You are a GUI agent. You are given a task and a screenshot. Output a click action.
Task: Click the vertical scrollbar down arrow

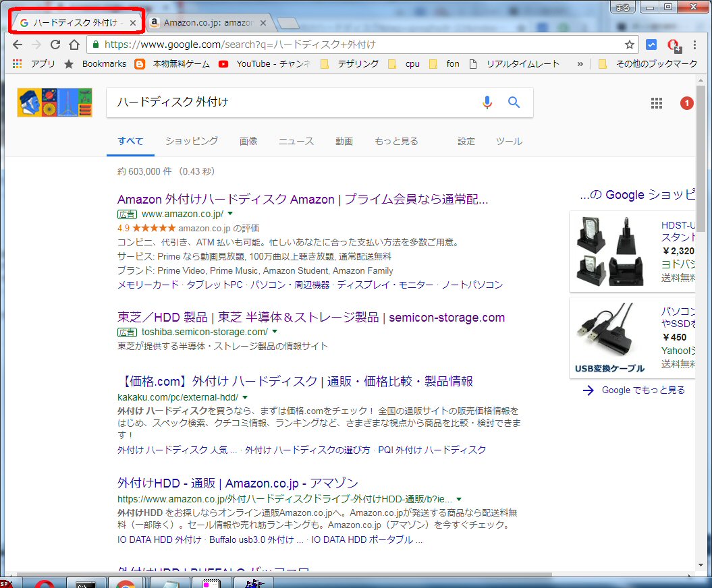(x=701, y=565)
